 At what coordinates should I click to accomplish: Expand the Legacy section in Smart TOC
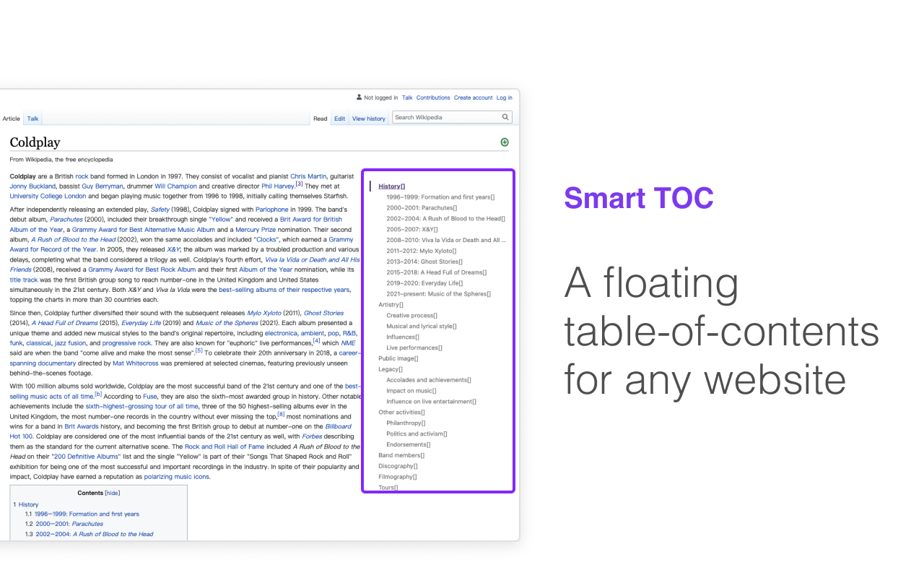(x=402, y=368)
